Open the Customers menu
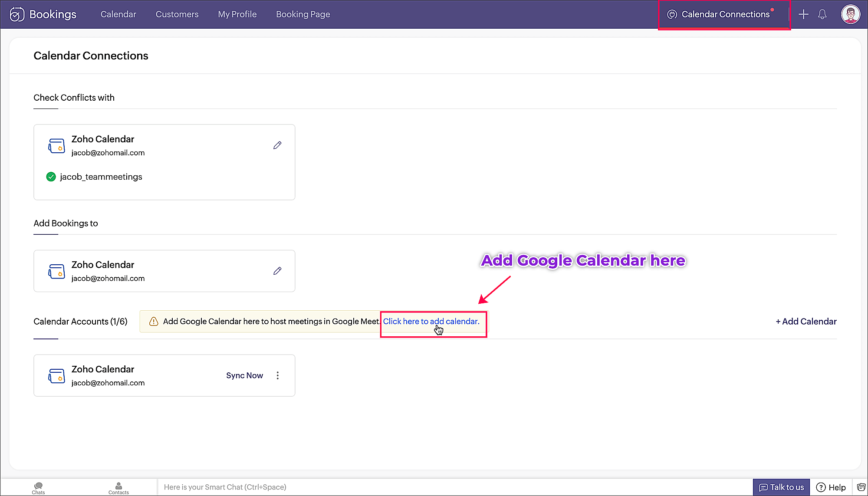 177,14
